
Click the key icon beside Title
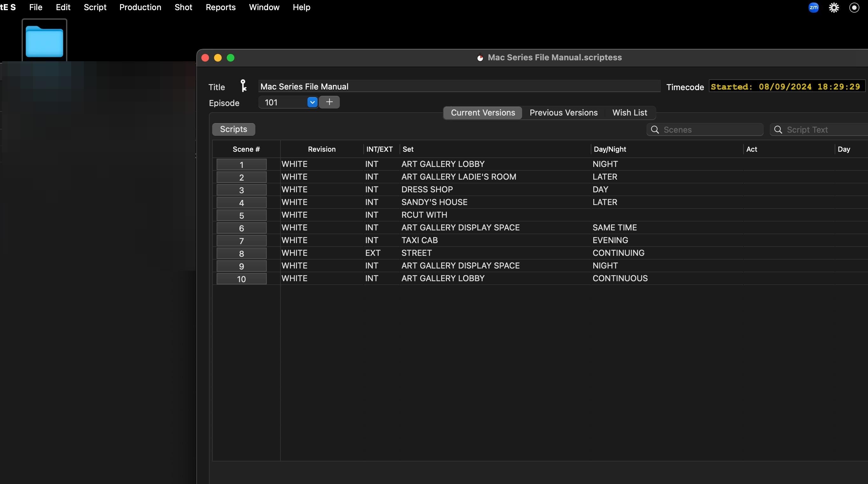[243, 86]
